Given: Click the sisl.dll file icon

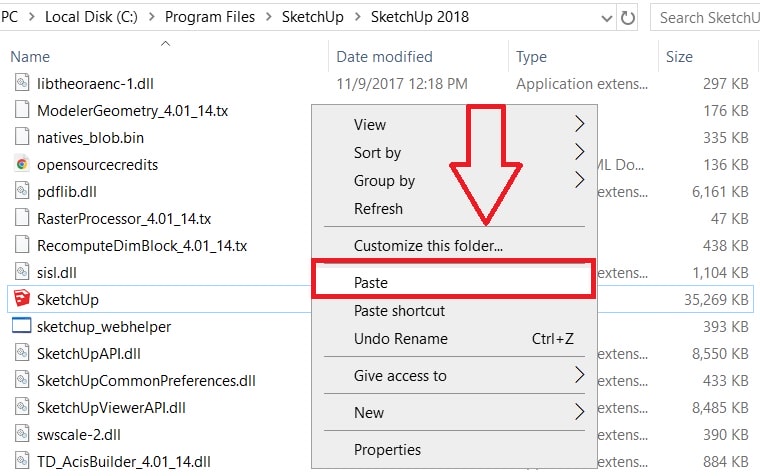Looking at the screenshot, I should (22, 272).
